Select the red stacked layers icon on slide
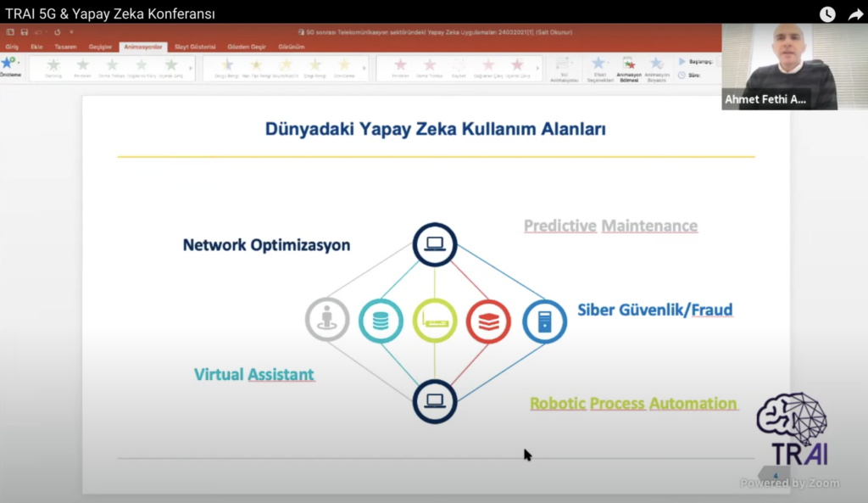This screenshot has width=868, height=503. tap(488, 321)
